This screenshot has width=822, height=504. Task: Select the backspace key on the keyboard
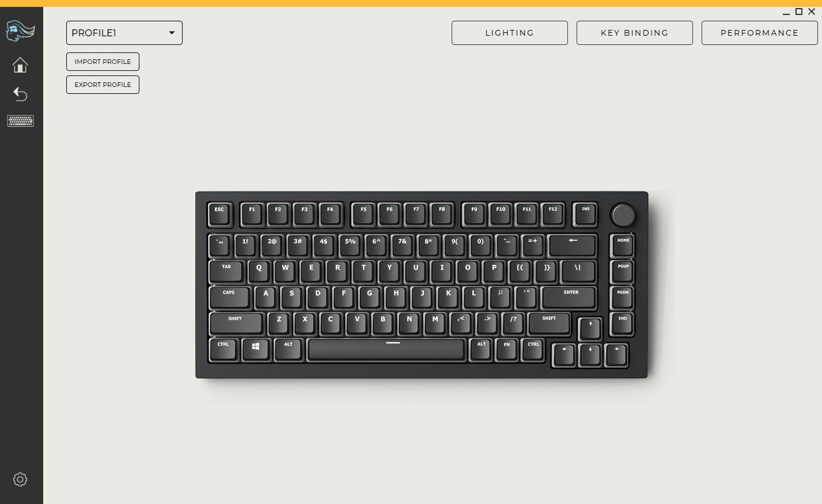(572, 245)
